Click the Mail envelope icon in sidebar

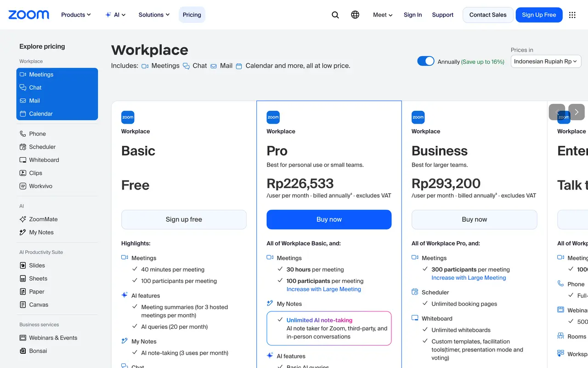[x=23, y=101]
